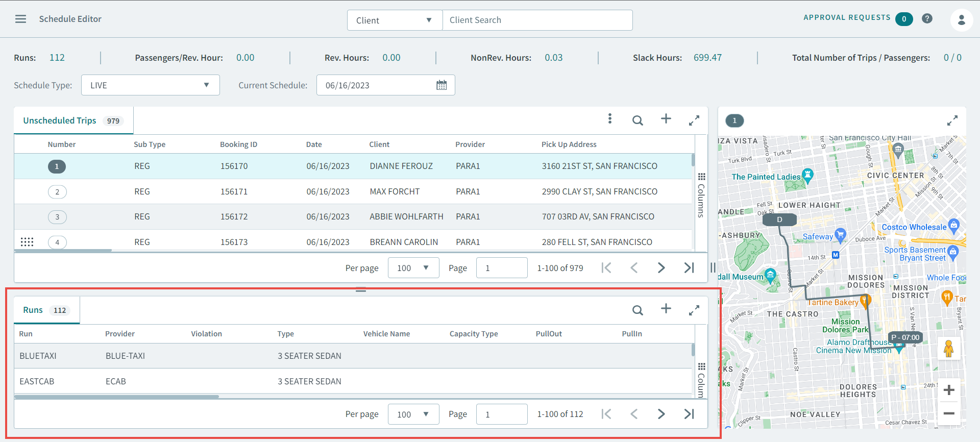Select the EASTCAB run row

point(353,381)
